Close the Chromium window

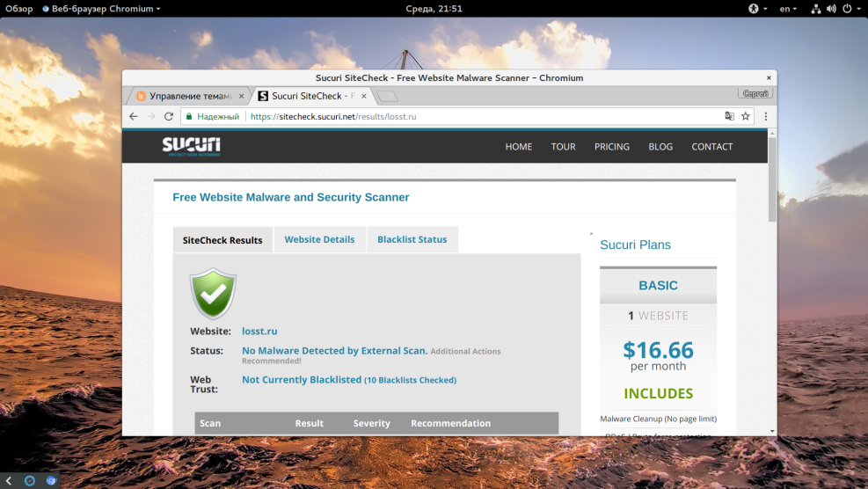click(x=769, y=77)
